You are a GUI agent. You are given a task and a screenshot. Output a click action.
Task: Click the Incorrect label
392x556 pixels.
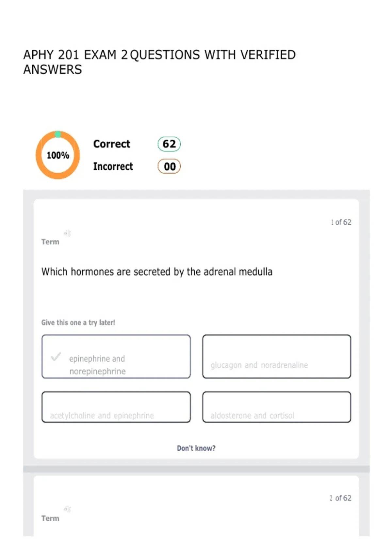click(x=113, y=166)
